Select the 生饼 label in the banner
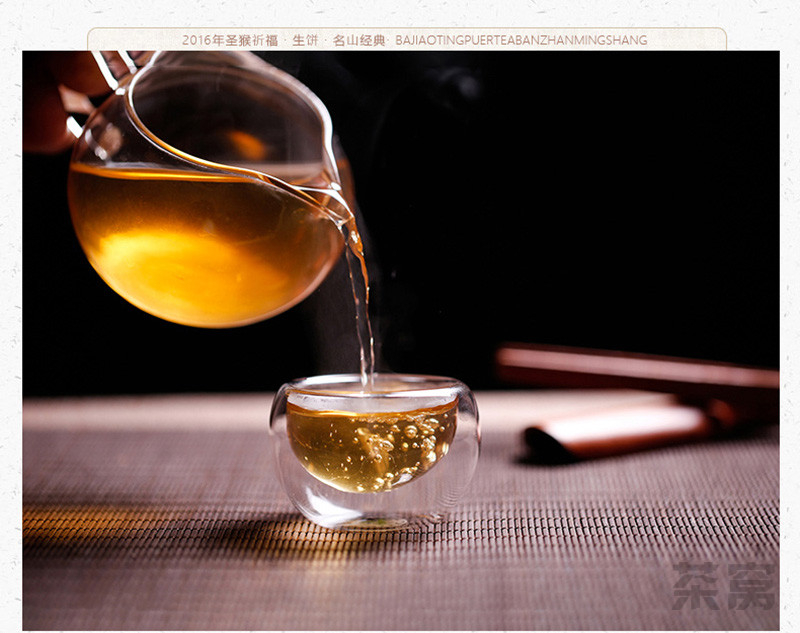Screen dimensions: 800x633 305,40
